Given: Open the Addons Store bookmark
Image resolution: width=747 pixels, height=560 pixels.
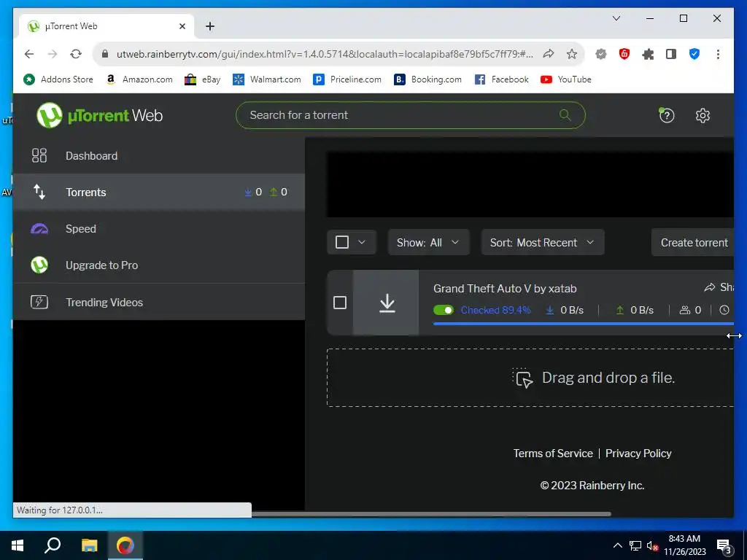Looking at the screenshot, I should pyautogui.click(x=58, y=79).
